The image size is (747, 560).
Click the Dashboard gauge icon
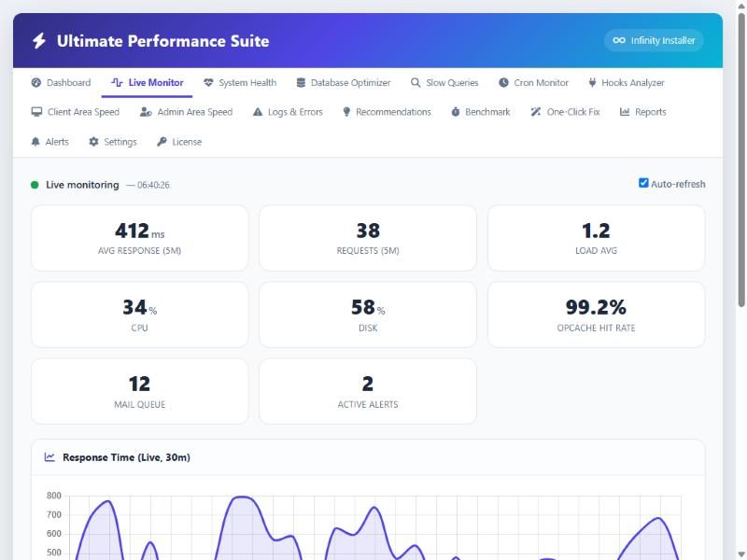tap(36, 82)
